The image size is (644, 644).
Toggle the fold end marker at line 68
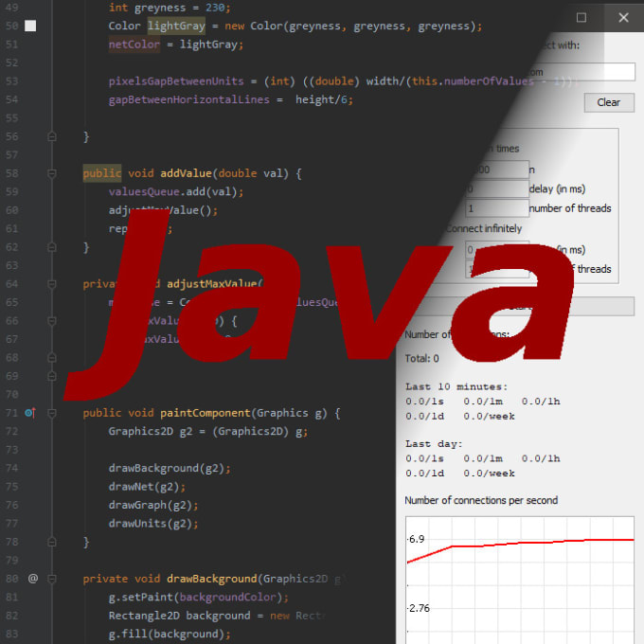[x=52, y=357]
